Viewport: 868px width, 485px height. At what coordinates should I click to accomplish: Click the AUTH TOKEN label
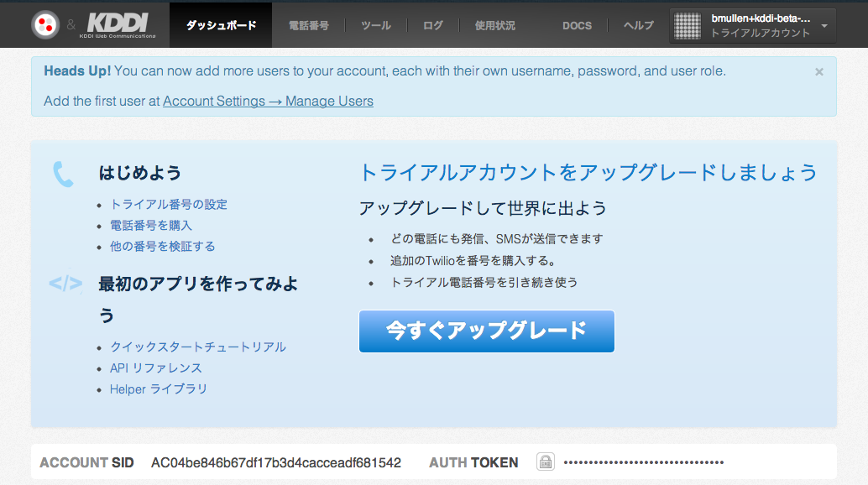tap(473, 463)
